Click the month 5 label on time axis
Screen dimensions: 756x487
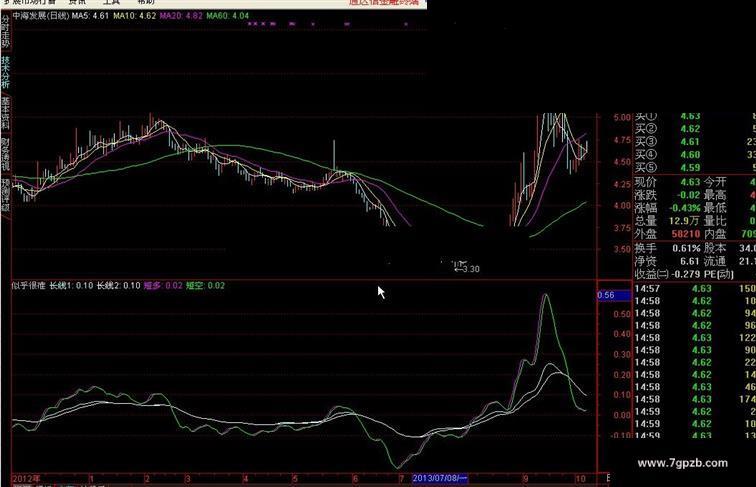295,479
